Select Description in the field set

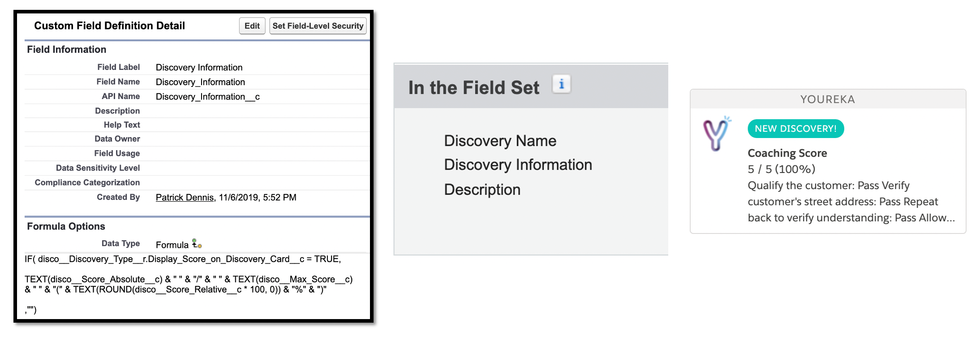482,190
